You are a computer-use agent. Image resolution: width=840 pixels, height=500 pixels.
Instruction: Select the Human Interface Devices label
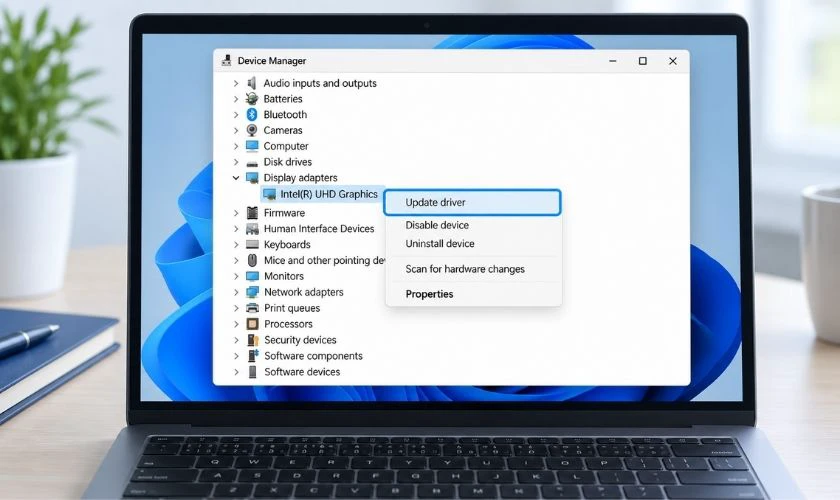tap(319, 229)
